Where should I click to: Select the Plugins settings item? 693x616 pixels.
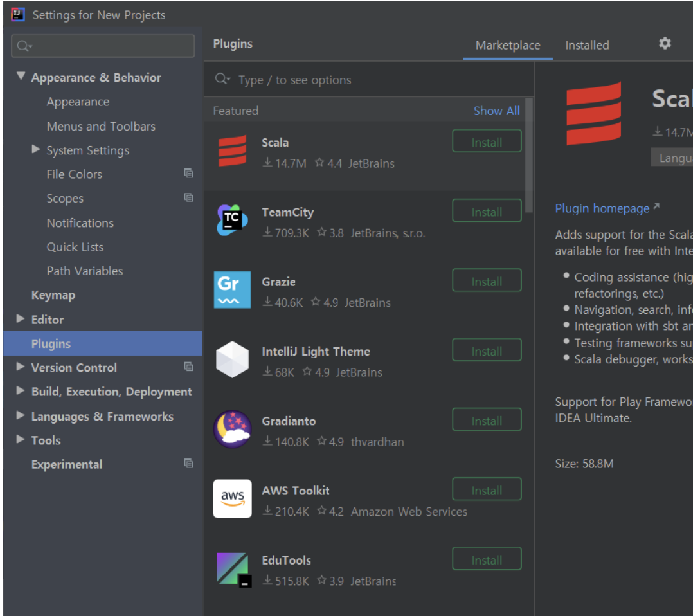point(103,343)
